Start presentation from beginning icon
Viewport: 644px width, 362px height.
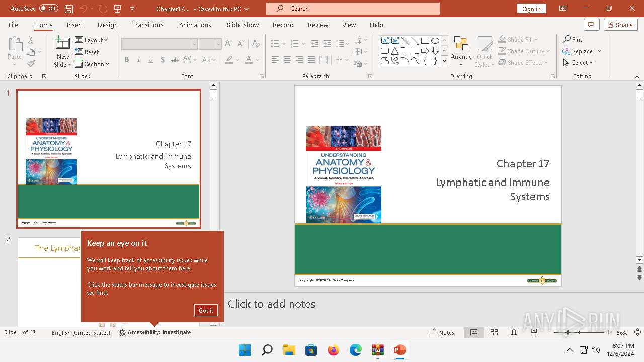pyautogui.click(x=118, y=9)
